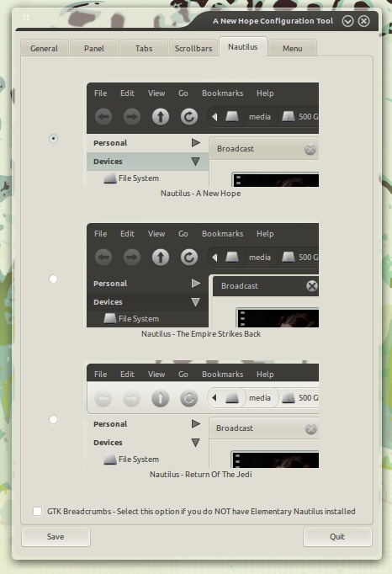
Task: Open the Menu tab
Action: tap(293, 48)
